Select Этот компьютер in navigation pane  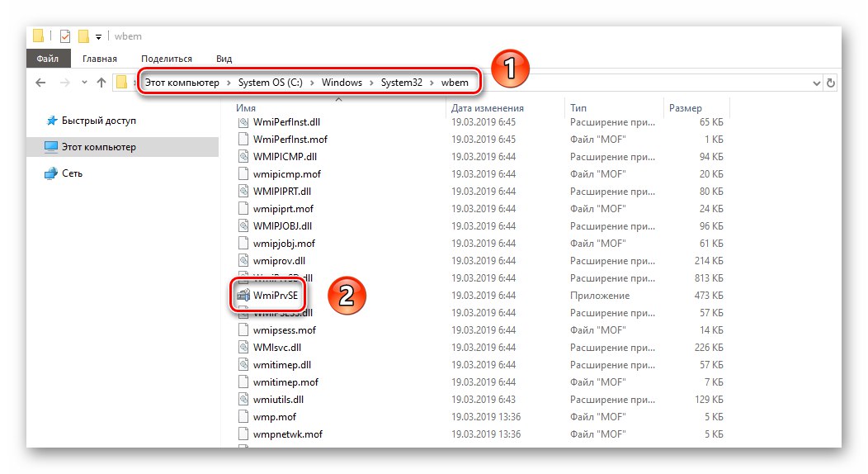98,147
